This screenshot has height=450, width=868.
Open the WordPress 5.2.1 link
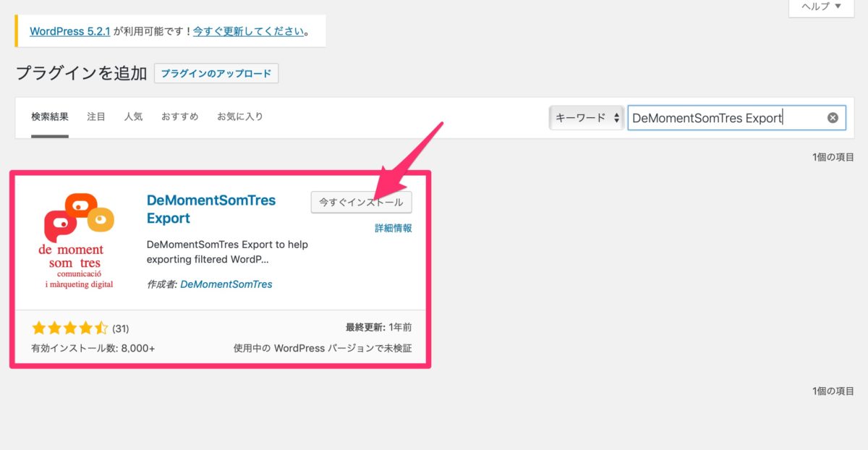pos(69,32)
